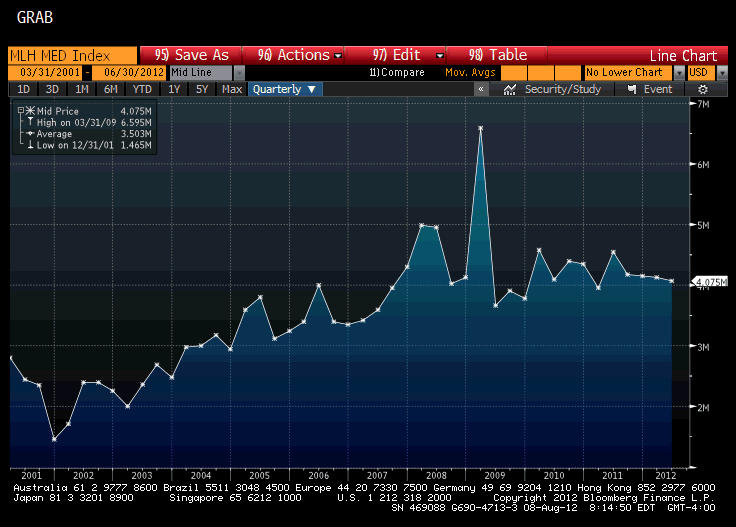Select the YTD time range
The width and height of the screenshot is (736, 527).
tap(141, 89)
